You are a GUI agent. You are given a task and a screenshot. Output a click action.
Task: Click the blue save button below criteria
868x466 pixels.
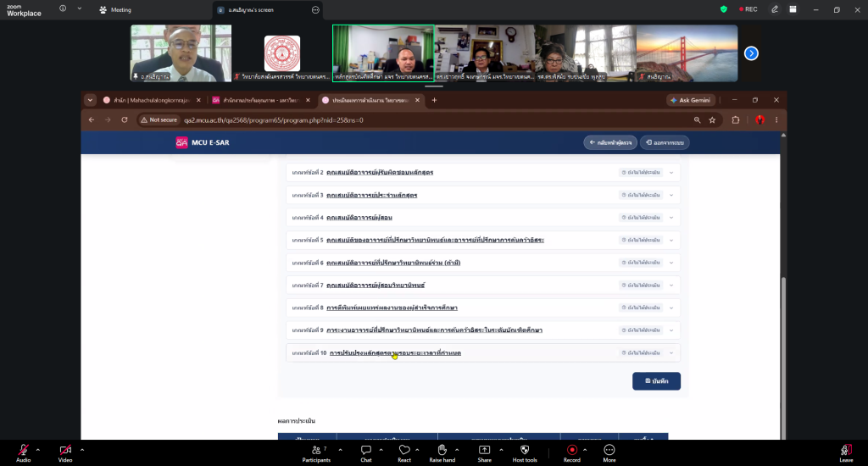(657, 381)
